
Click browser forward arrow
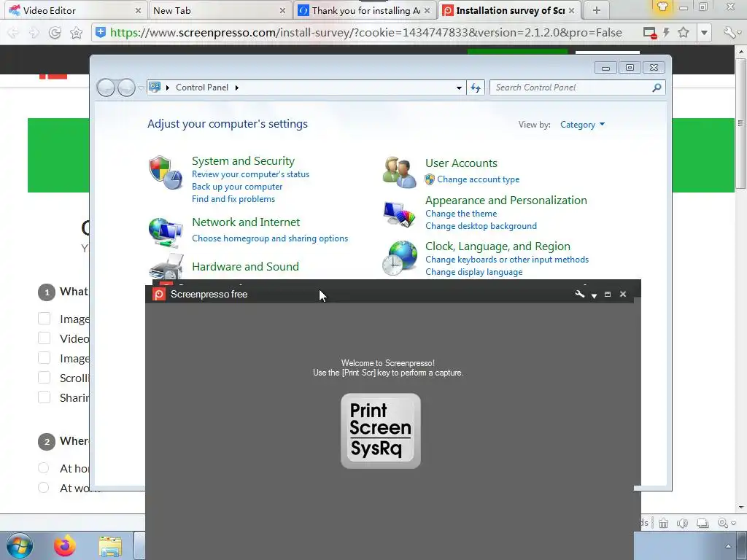pos(34,32)
